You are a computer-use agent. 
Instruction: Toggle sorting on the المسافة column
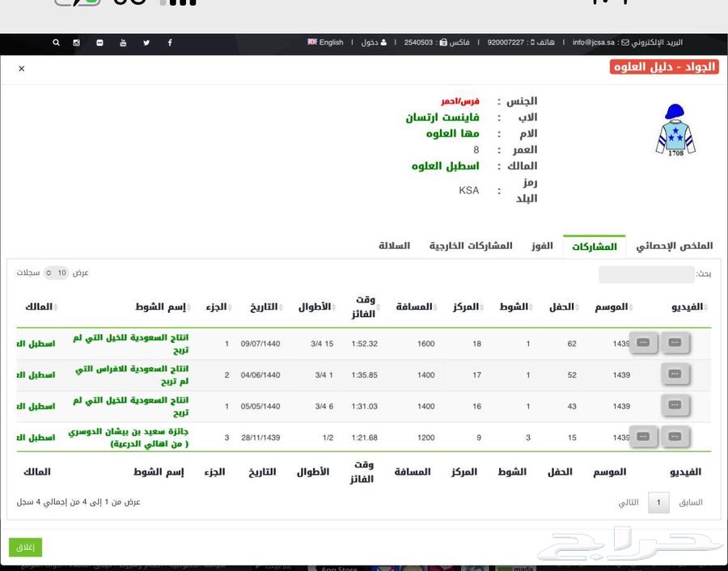click(x=415, y=307)
